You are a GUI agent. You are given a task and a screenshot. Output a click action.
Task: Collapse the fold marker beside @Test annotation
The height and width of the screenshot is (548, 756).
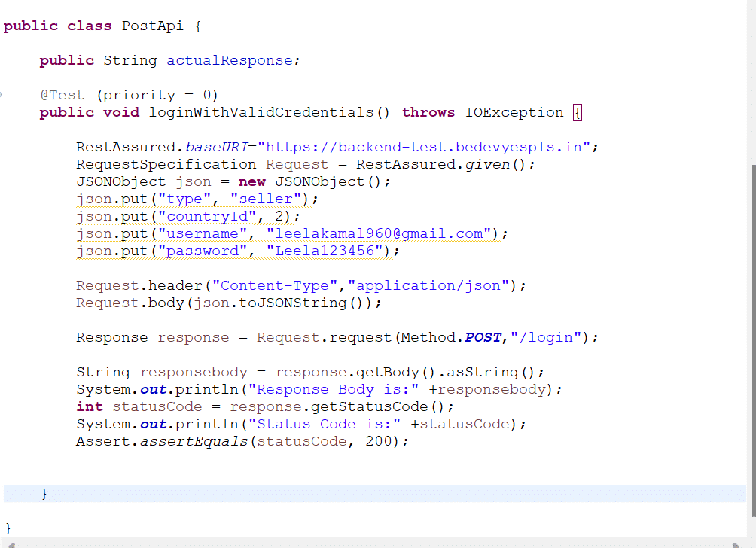[1, 95]
